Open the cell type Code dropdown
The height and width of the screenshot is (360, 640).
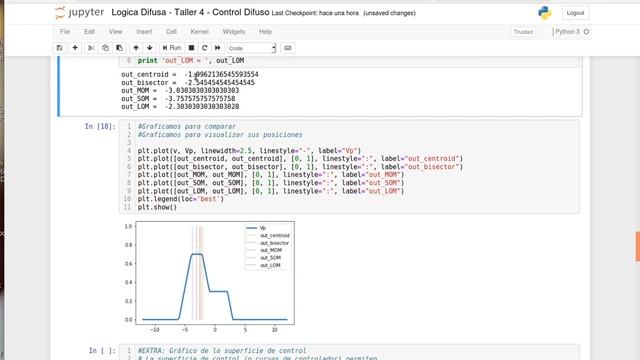click(x=251, y=48)
